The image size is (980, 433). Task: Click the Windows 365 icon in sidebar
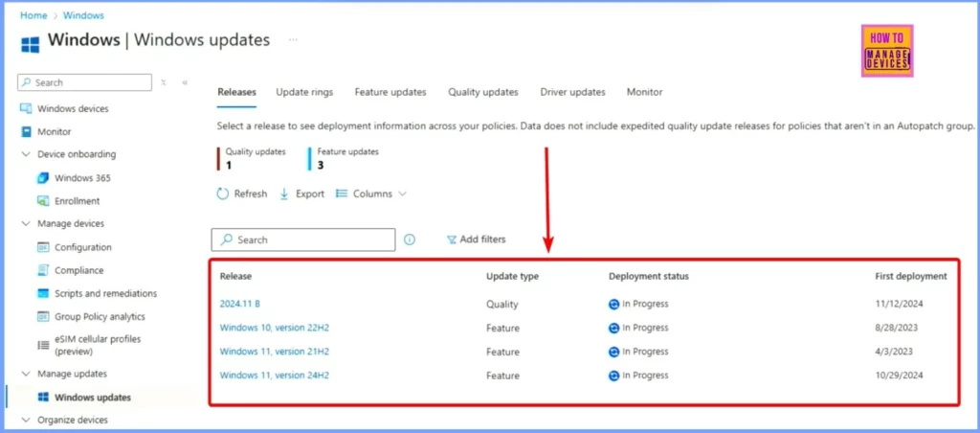pos(43,178)
